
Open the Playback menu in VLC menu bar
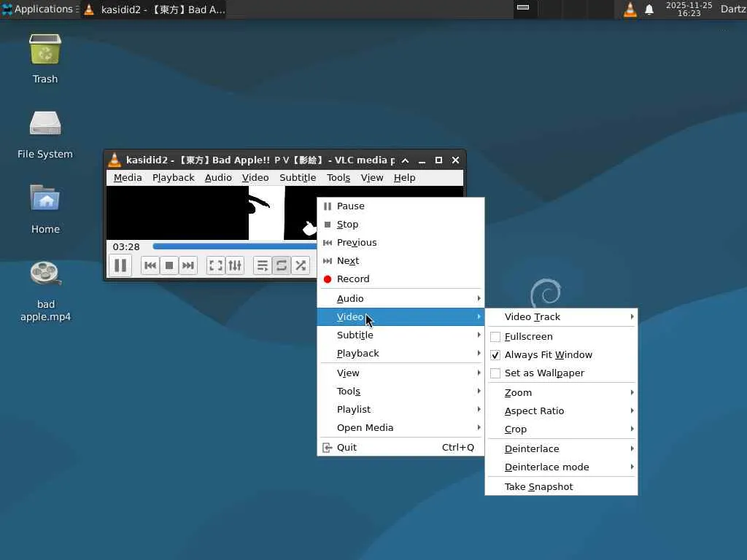click(174, 178)
